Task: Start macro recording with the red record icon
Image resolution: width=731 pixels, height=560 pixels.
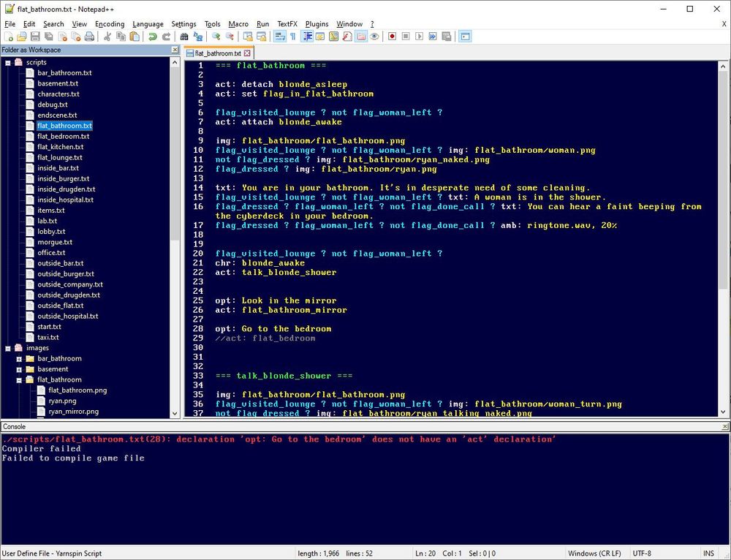Action: click(392, 37)
